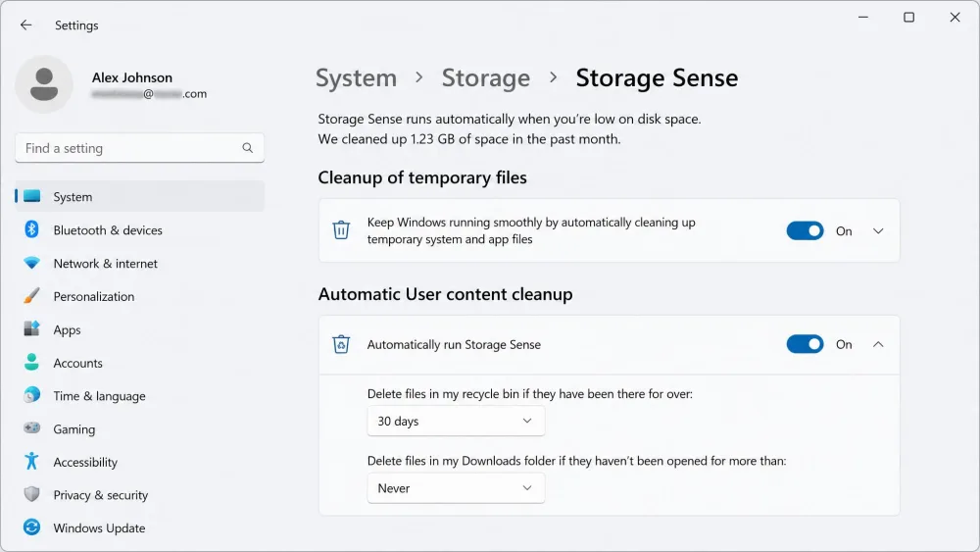Click the Gaming controller icon
Screen dimensions: 980x552
[32, 428]
